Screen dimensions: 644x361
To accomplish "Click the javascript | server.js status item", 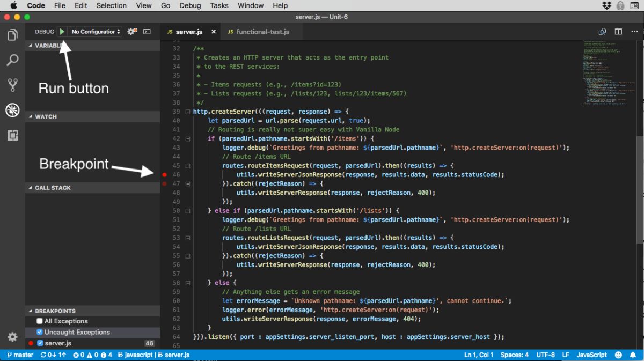I will pos(153,355).
